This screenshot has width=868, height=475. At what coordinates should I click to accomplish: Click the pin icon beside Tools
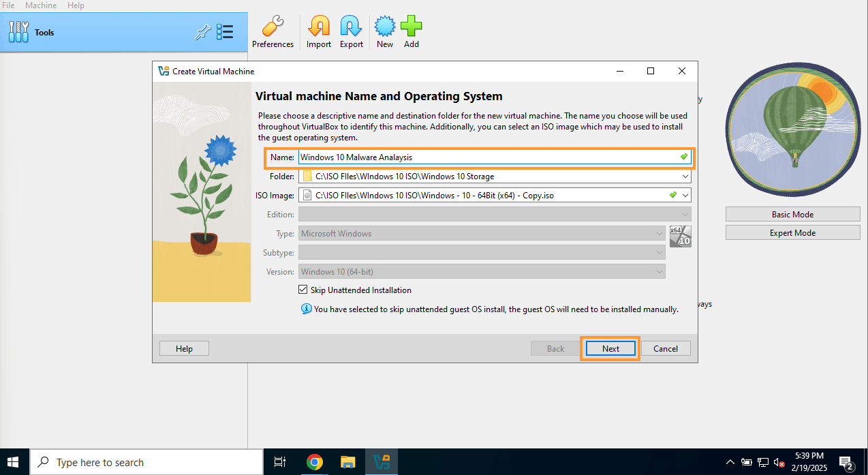pyautogui.click(x=202, y=32)
